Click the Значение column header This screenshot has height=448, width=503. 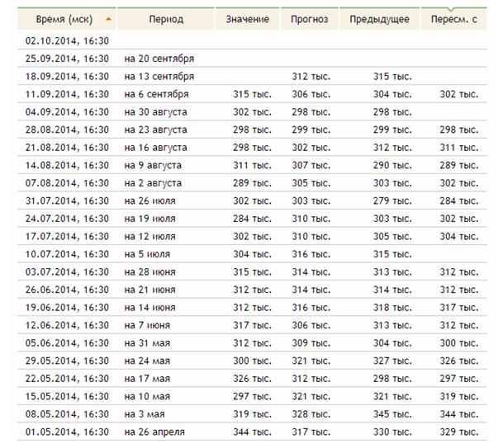tap(247, 18)
